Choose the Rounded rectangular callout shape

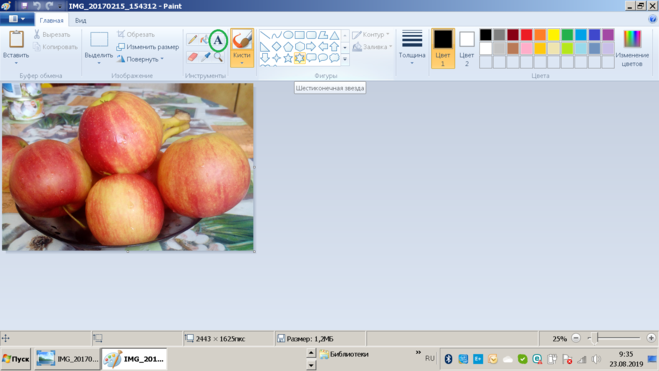click(311, 58)
